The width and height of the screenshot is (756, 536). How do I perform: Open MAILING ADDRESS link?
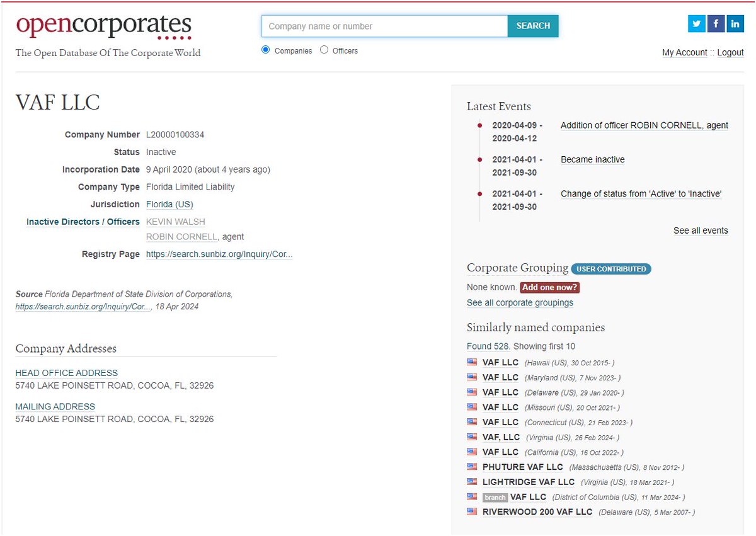(55, 407)
